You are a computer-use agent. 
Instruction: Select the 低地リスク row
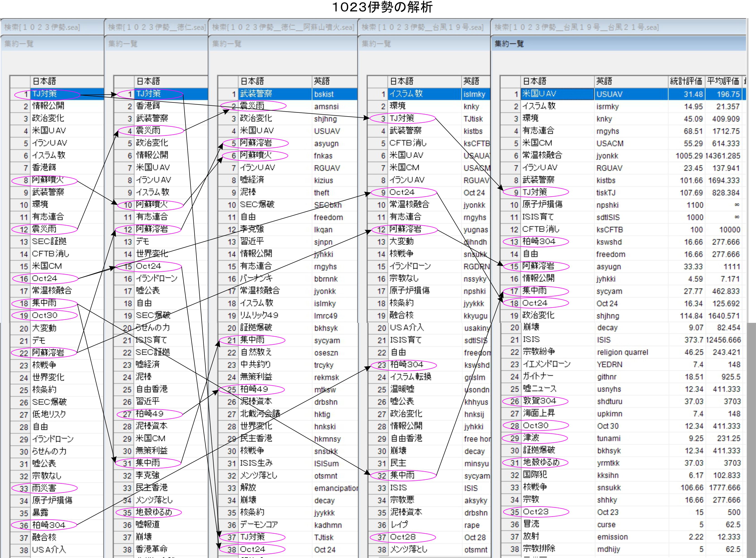(x=49, y=414)
